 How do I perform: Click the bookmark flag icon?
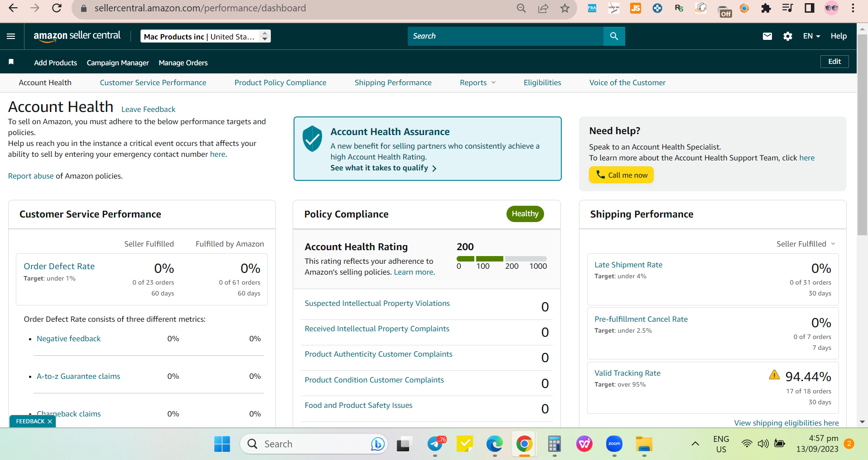pos(11,62)
